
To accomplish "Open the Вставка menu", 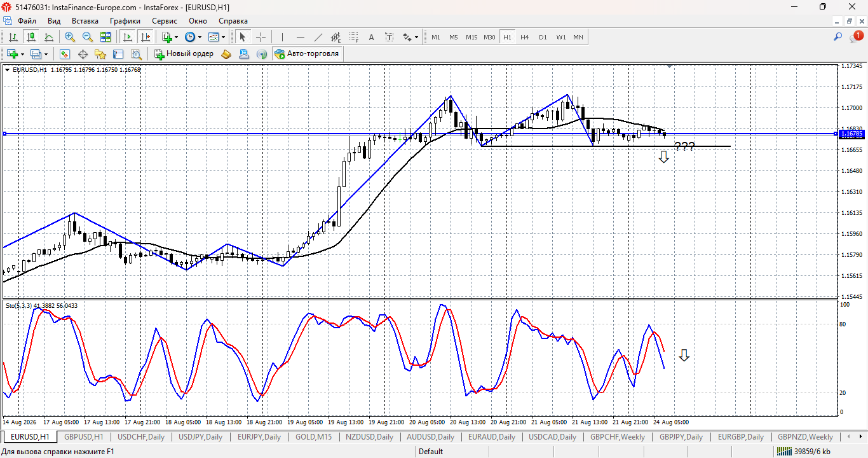I will click(x=85, y=21).
